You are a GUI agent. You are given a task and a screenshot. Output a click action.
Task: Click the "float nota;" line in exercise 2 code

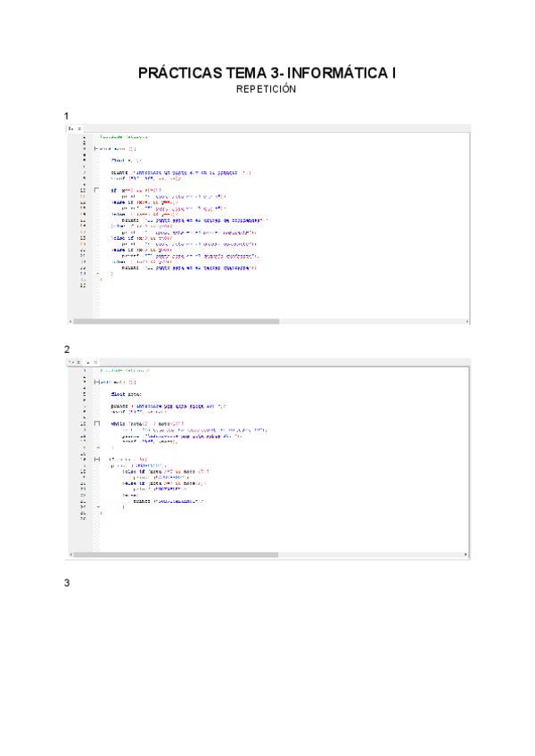click(127, 394)
